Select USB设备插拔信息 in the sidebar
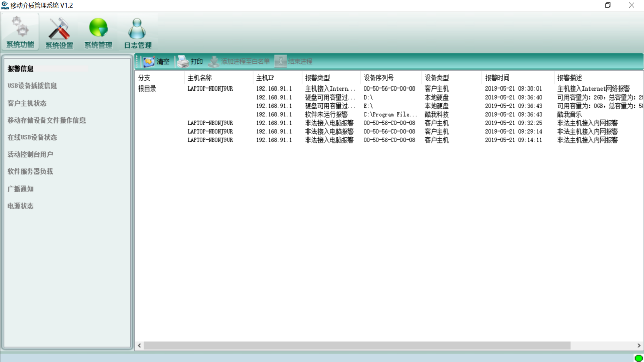 pos(32,86)
